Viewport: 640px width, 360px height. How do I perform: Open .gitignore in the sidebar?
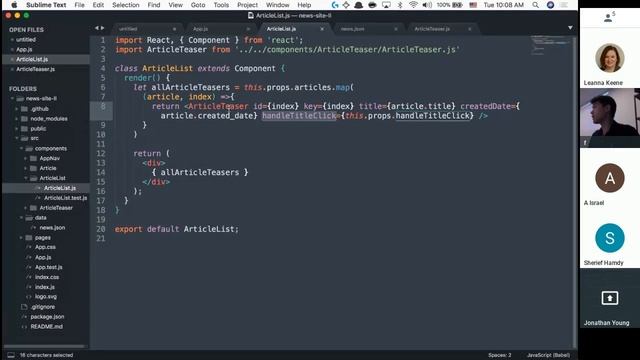42,307
